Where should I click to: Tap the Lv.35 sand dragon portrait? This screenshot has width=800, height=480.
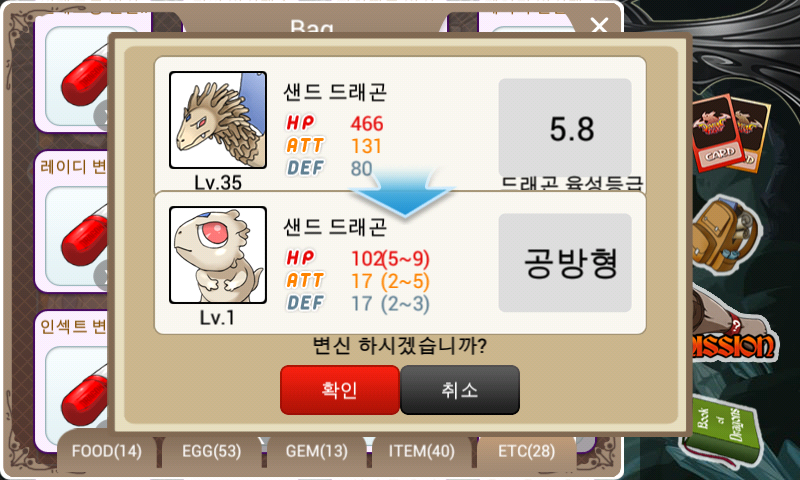coord(218,120)
